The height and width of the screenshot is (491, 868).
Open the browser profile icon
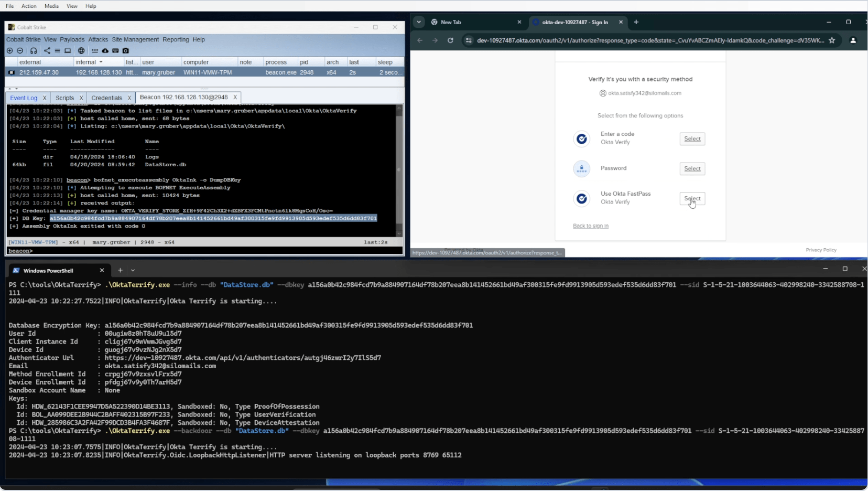[x=853, y=40]
